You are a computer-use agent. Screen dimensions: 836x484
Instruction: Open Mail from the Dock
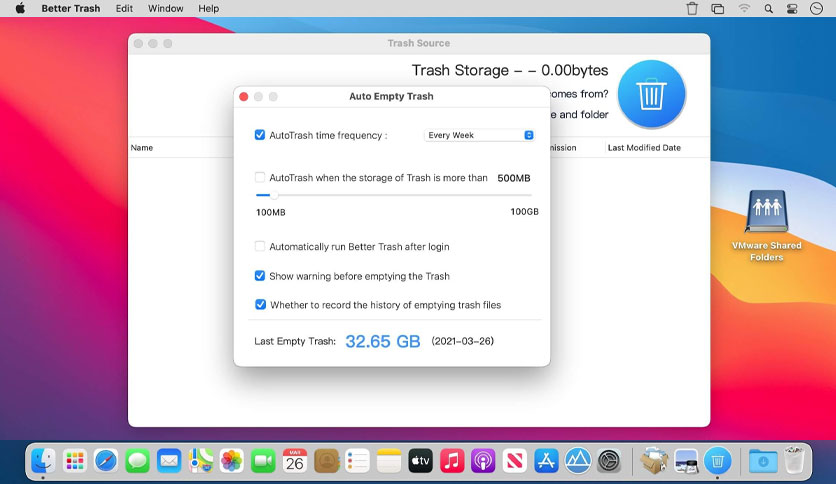click(x=169, y=461)
